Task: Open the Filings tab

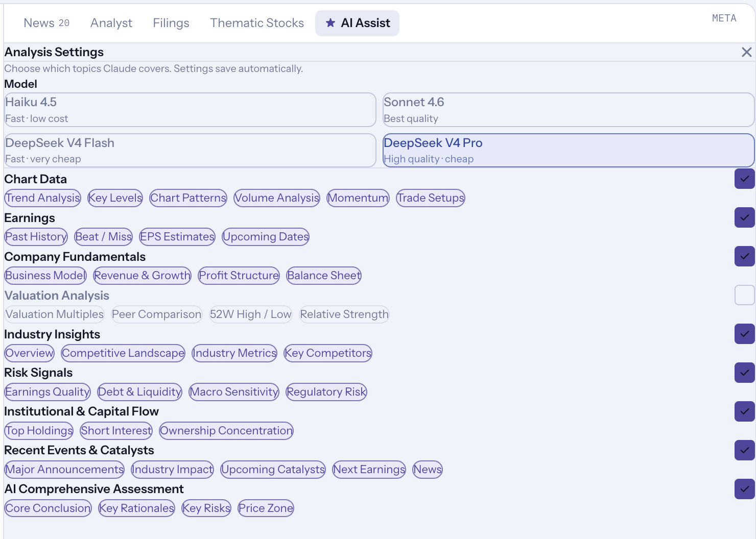Action: (x=171, y=23)
